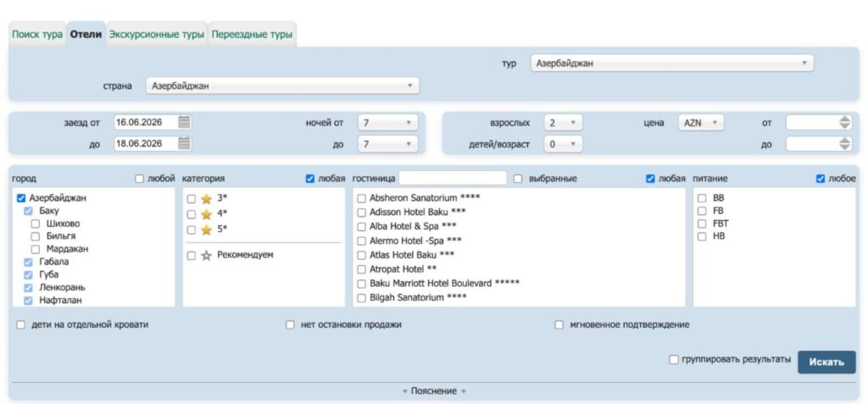Click the spinner arrows of price from field

click(x=845, y=122)
